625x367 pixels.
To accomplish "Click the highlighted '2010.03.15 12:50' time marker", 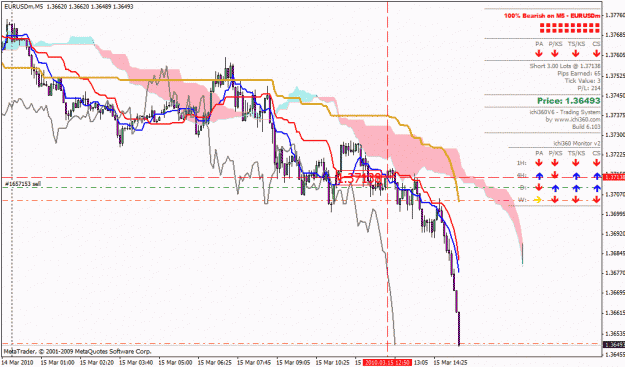I will 387,363.
